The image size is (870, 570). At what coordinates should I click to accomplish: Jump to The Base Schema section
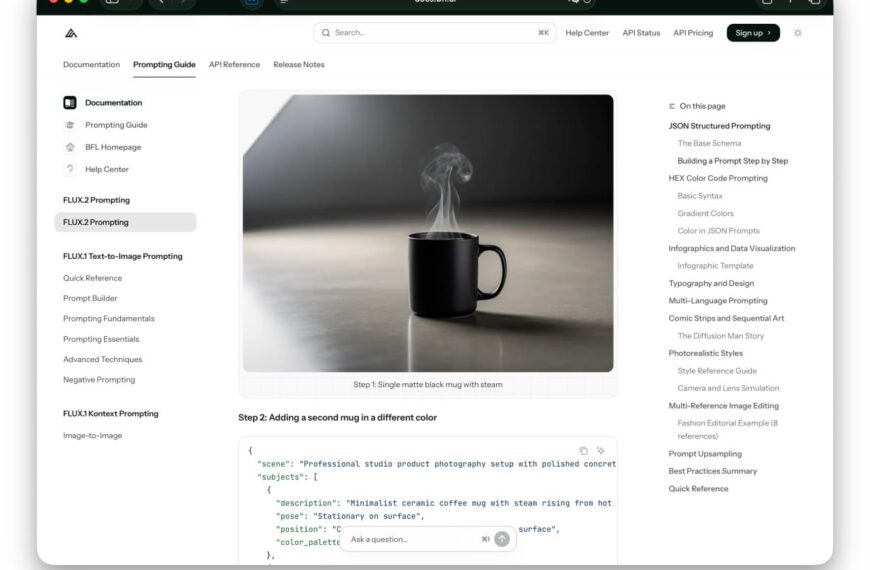(709, 143)
